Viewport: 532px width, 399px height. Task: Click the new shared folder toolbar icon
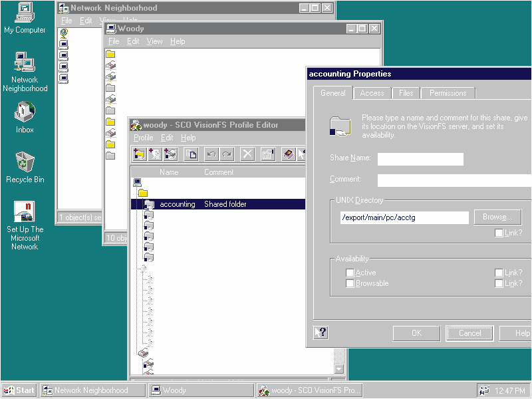click(x=139, y=154)
